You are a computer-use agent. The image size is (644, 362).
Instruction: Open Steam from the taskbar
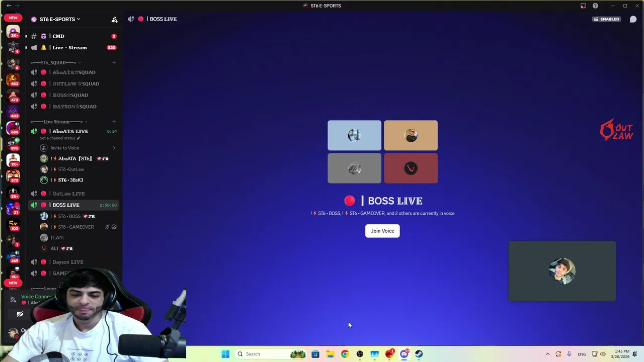point(419,354)
